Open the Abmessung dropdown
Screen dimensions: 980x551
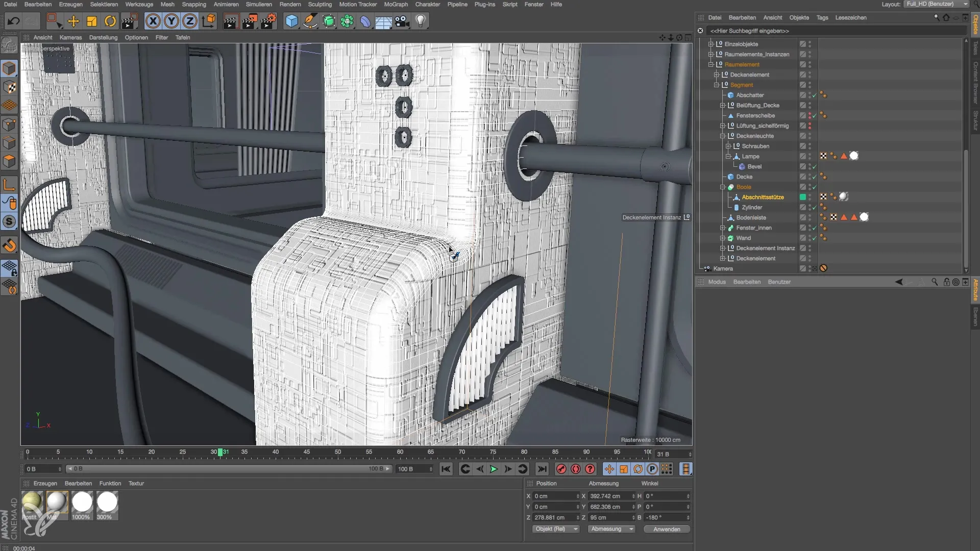(611, 529)
